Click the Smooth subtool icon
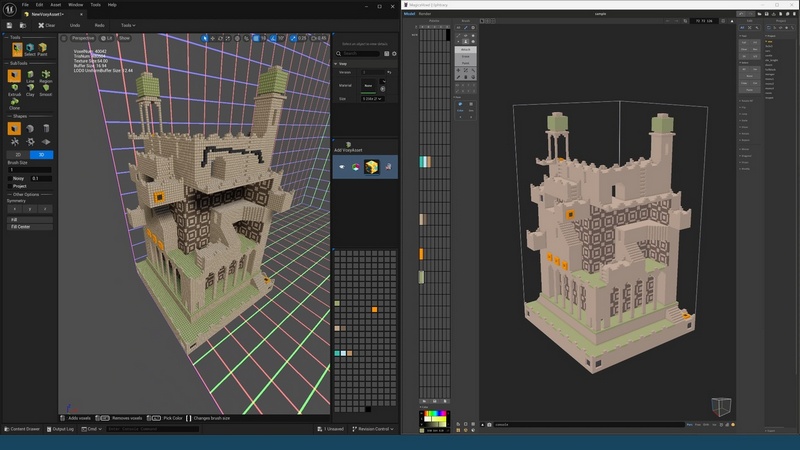The image size is (800, 450). [46, 88]
